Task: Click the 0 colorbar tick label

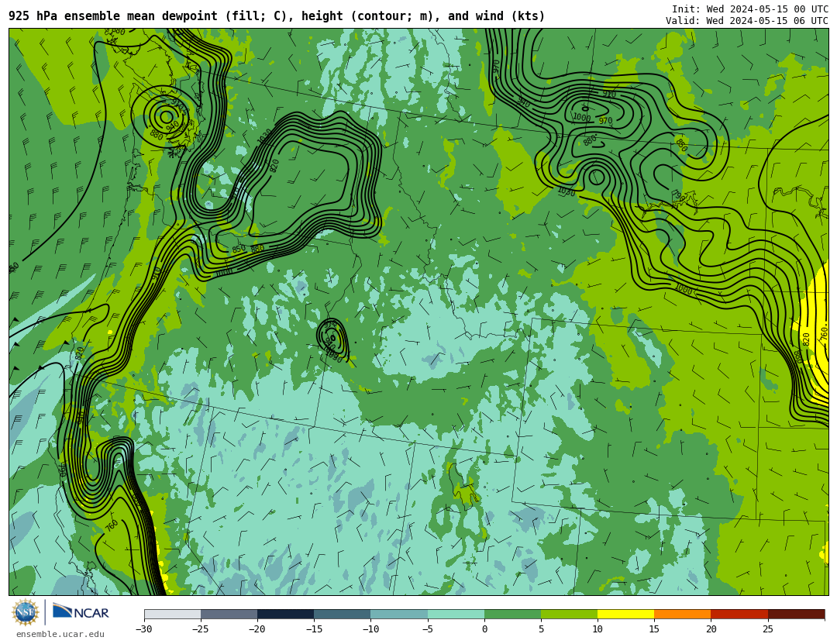Action: pyautogui.click(x=484, y=629)
